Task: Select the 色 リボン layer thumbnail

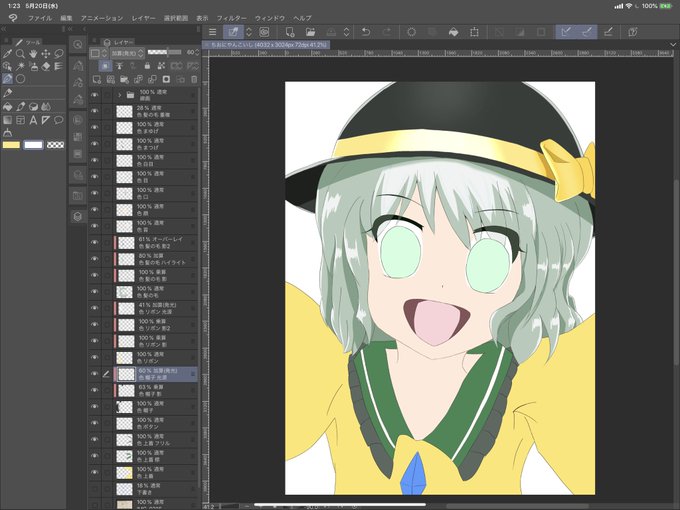Action: (x=124, y=357)
